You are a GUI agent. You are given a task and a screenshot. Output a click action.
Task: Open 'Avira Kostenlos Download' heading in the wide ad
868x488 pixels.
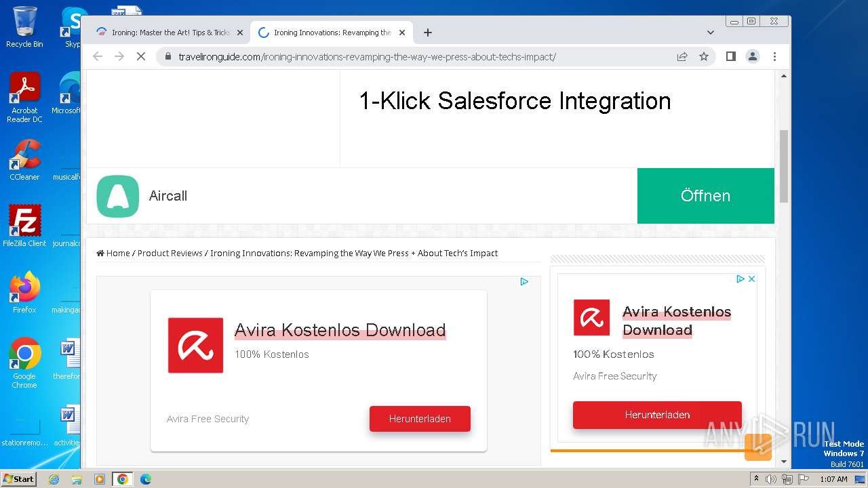click(x=340, y=330)
